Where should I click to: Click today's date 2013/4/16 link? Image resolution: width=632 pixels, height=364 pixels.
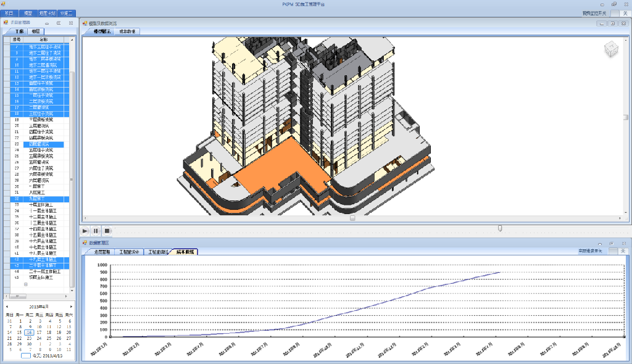click(x=47, y=356)
